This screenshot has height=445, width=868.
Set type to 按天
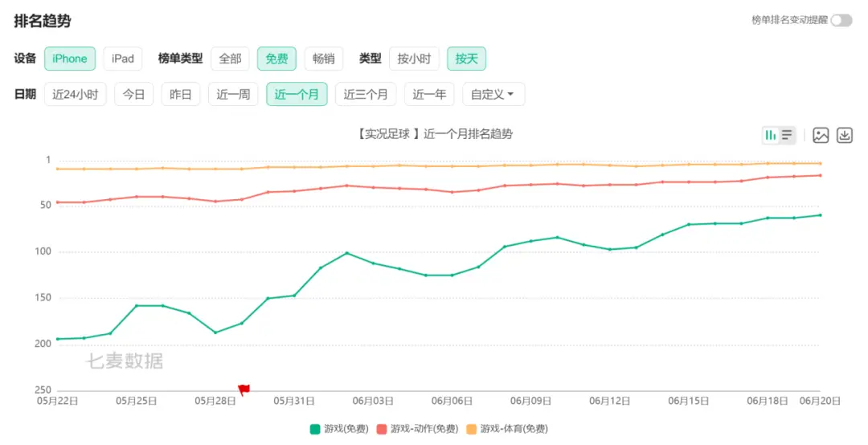pos(467,59)
